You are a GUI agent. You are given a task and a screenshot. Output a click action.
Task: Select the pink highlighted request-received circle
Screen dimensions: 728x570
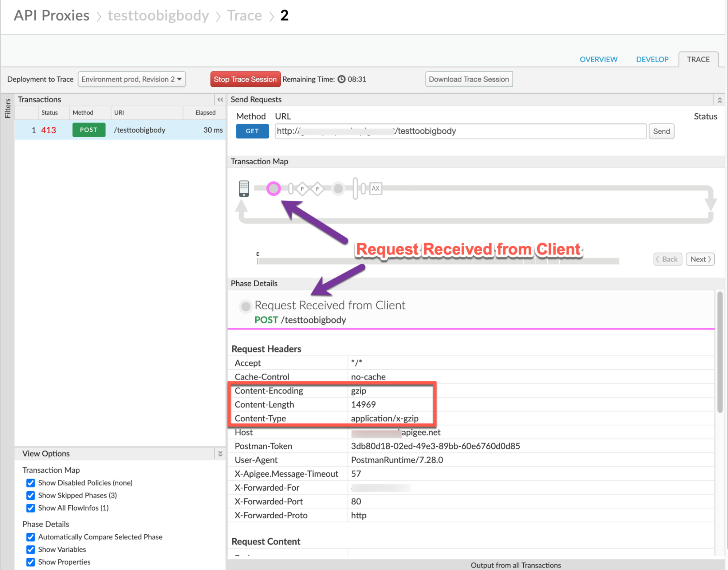274,189
